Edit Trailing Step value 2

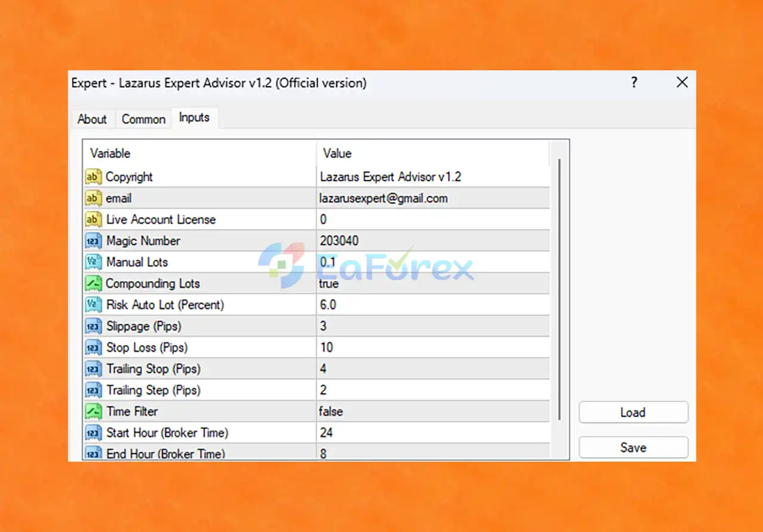[433, 390]
